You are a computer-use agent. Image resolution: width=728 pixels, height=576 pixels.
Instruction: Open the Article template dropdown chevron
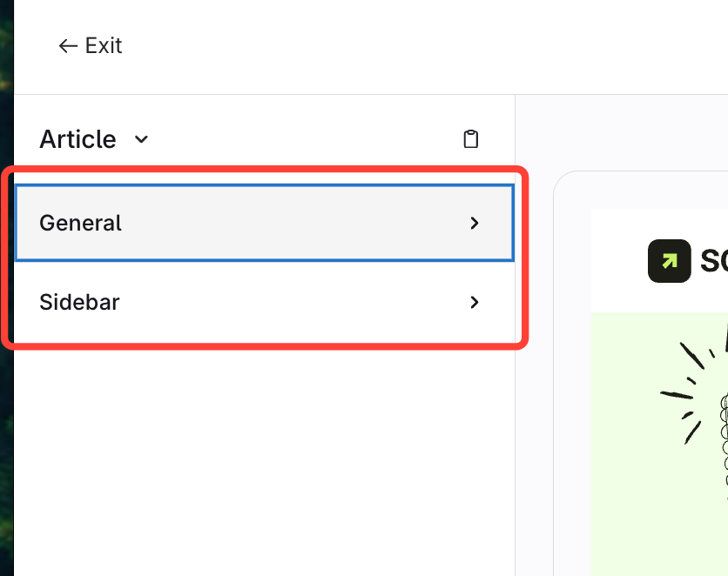[x=141, y=139]
